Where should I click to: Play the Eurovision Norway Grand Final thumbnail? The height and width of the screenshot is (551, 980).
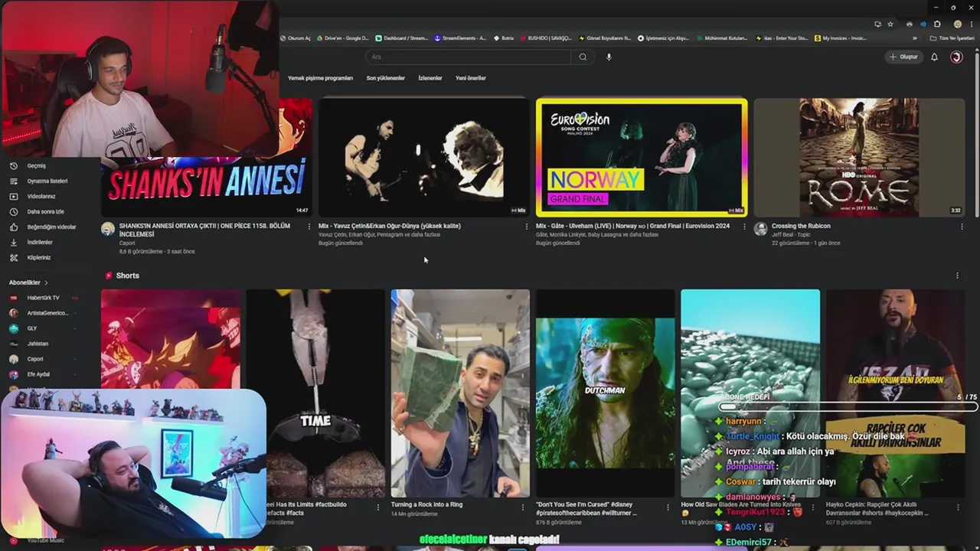tap(642, 158)
